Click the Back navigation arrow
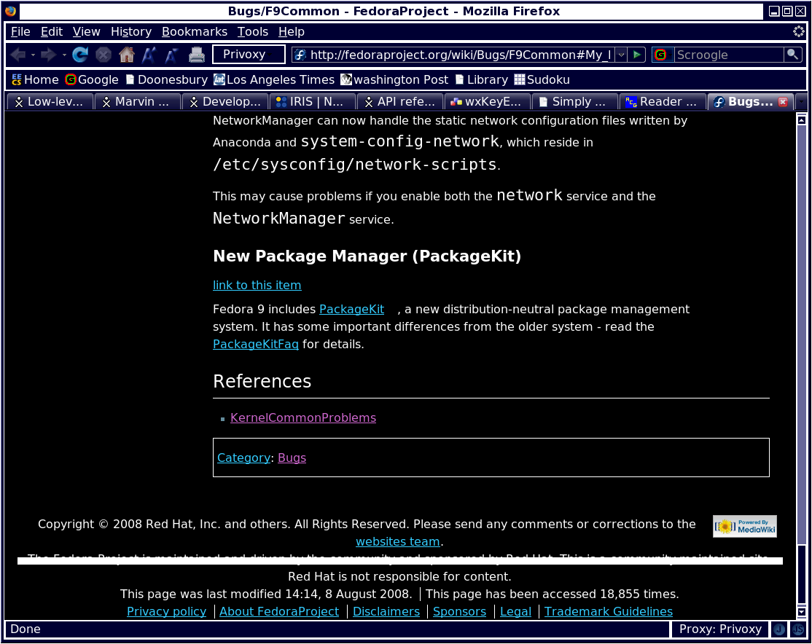The image size is (812, 644). coord(18,55)
